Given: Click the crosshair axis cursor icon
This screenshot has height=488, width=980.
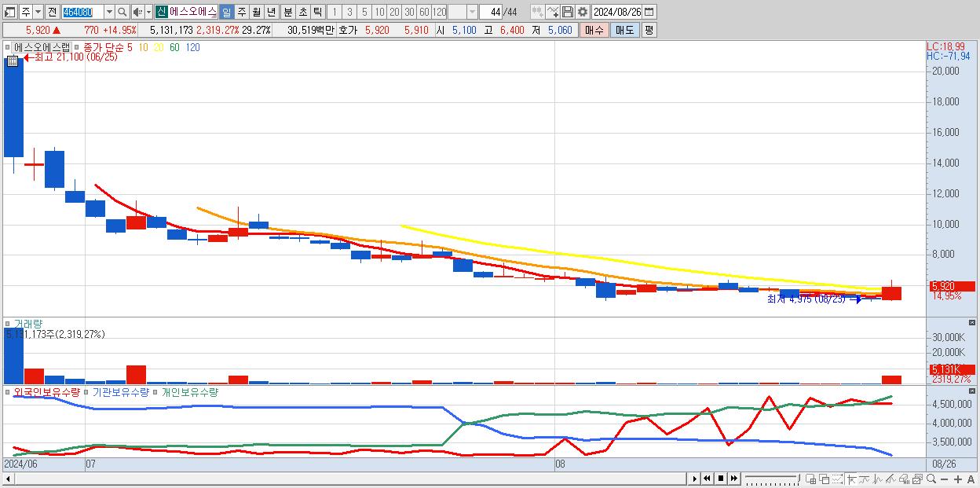Looking at the screenshot, I should point(851,479).
